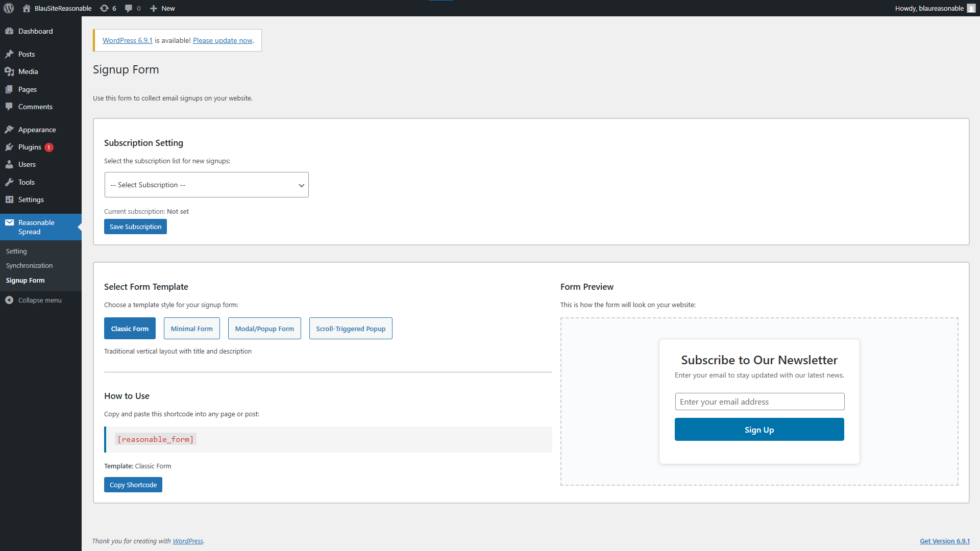Click the Enter your email address field
Image resolution: width=980 pixels, height=551 pixels.
coord(759,402)
